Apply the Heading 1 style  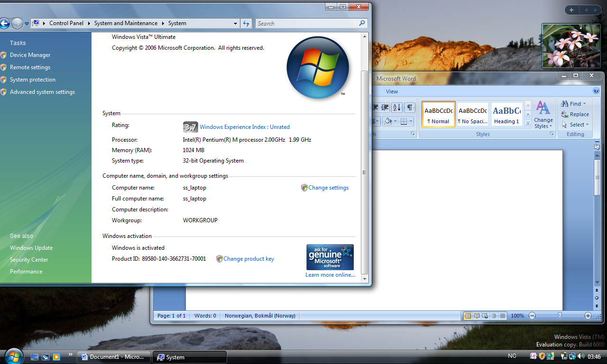pyautogui.click(x=506, y=114)
